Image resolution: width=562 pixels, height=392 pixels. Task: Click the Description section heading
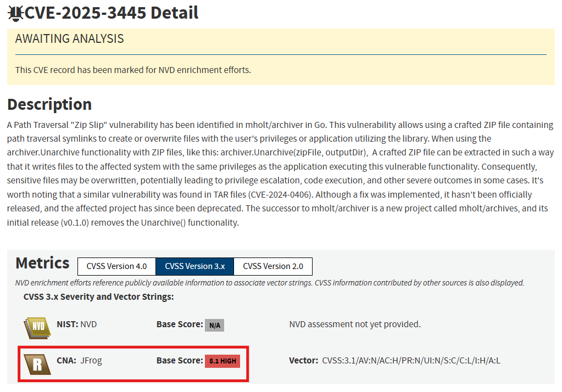pyautogui.click(x=49, y=104)
